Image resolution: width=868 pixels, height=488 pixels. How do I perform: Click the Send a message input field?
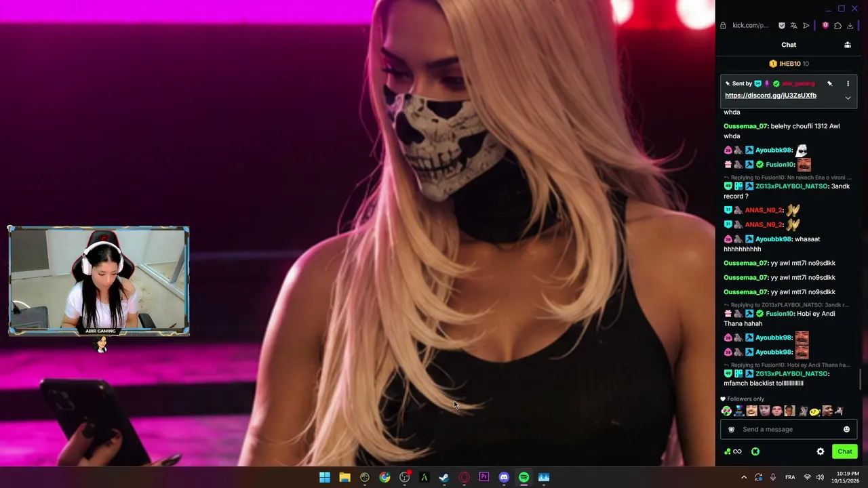coord(789,429)
